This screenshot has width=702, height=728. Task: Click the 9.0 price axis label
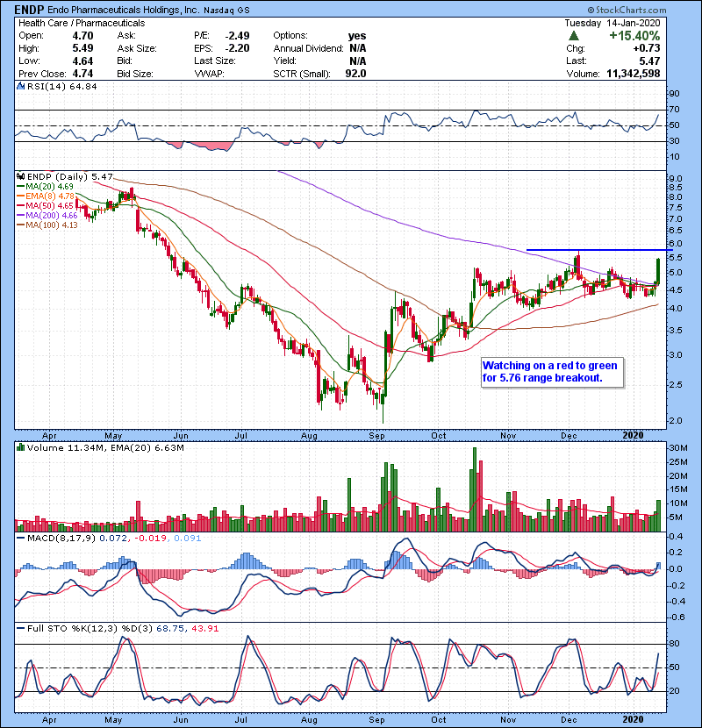click(676, 179)
